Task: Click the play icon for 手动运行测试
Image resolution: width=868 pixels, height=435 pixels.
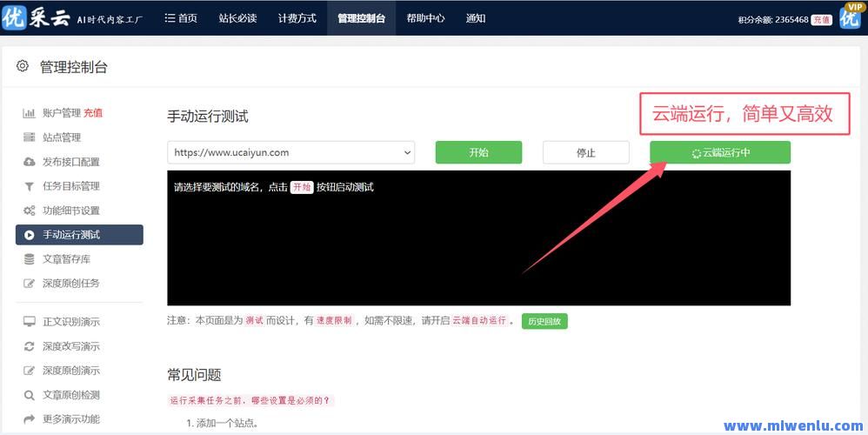Action: 29,235
